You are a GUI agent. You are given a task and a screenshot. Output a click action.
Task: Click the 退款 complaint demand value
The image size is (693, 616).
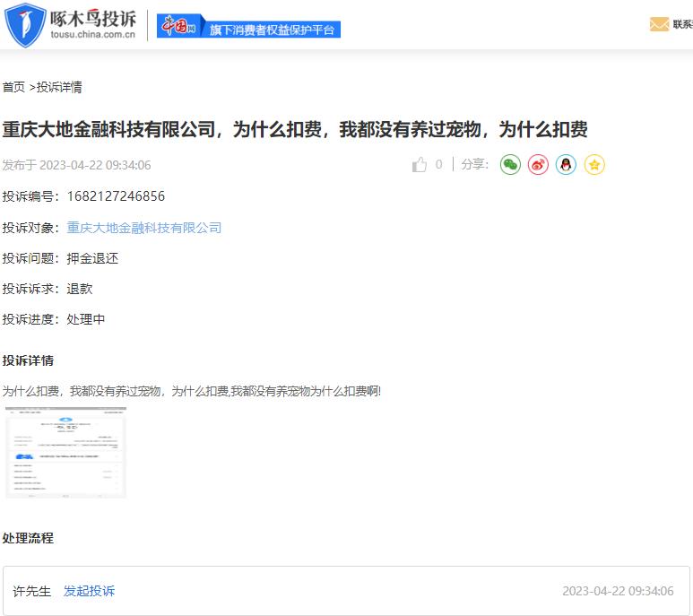[80, 289]
